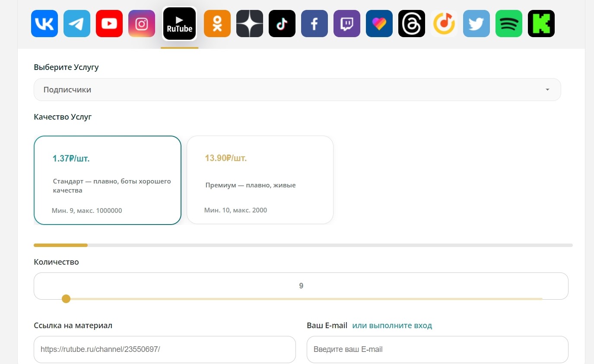594x364 pixels.
Task: Choose the Премиум quality card
Action: pos(260,180)
